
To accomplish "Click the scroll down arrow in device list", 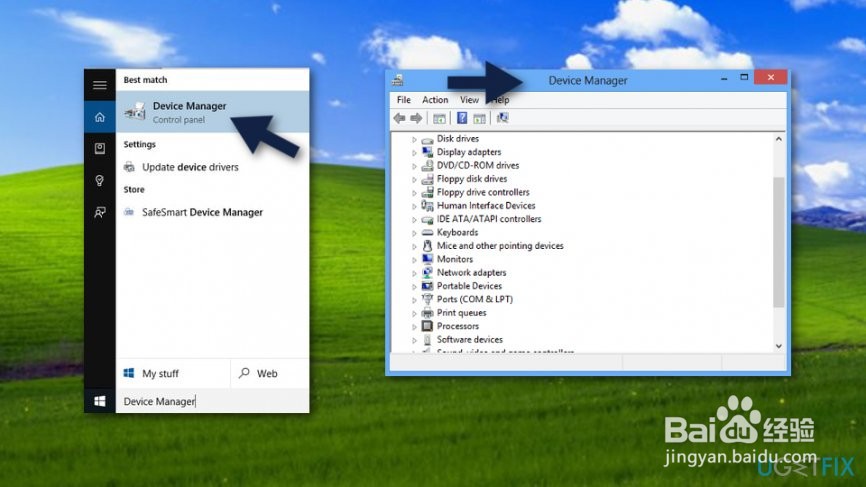I will 779,346.
